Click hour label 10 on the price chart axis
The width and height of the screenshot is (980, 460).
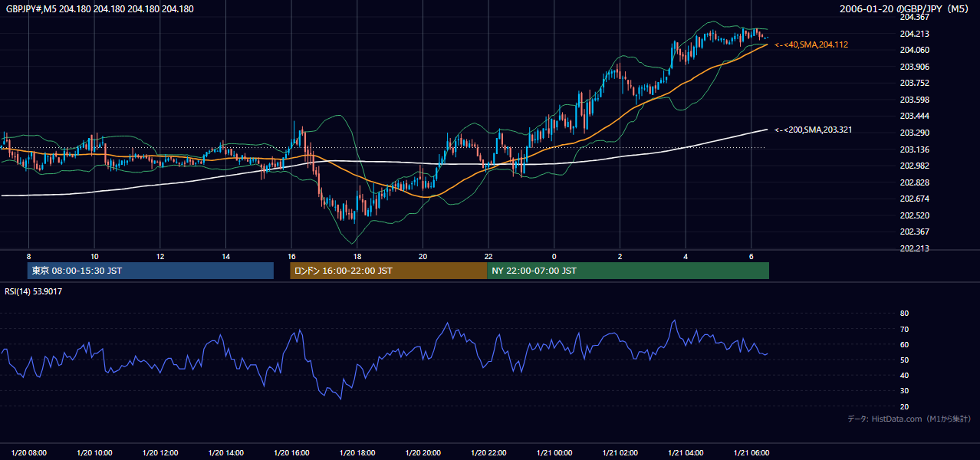pos(94,256)
